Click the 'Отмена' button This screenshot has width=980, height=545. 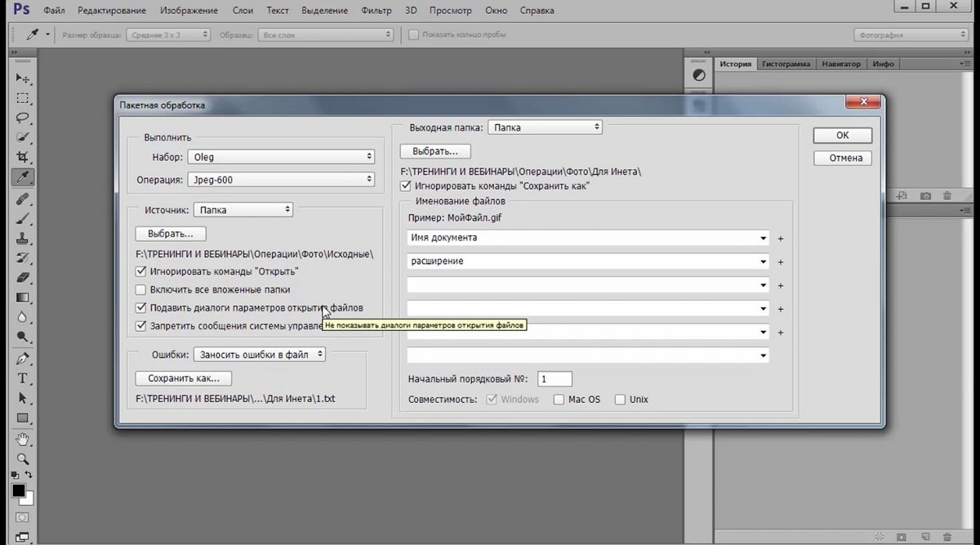843,158
